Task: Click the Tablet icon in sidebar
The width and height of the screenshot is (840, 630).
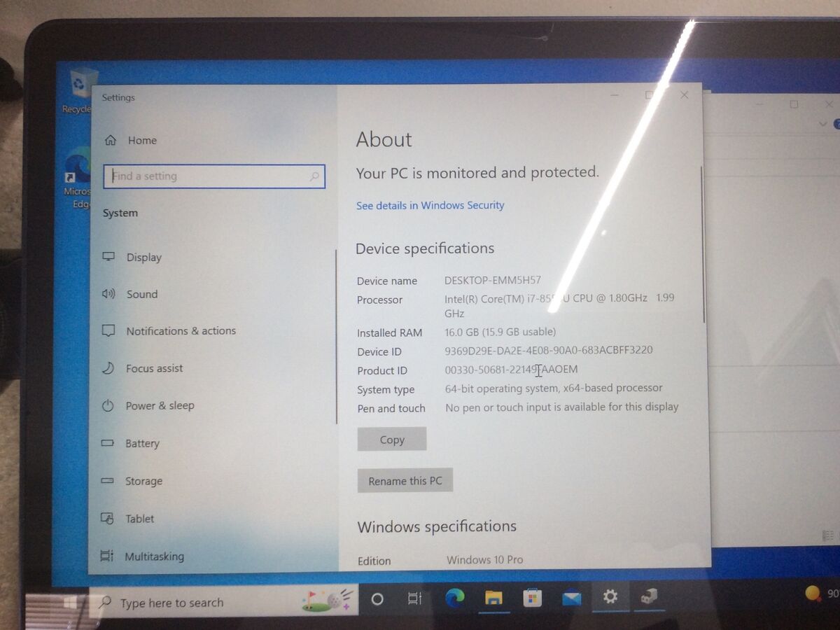Action: click(x=107, y=519)
